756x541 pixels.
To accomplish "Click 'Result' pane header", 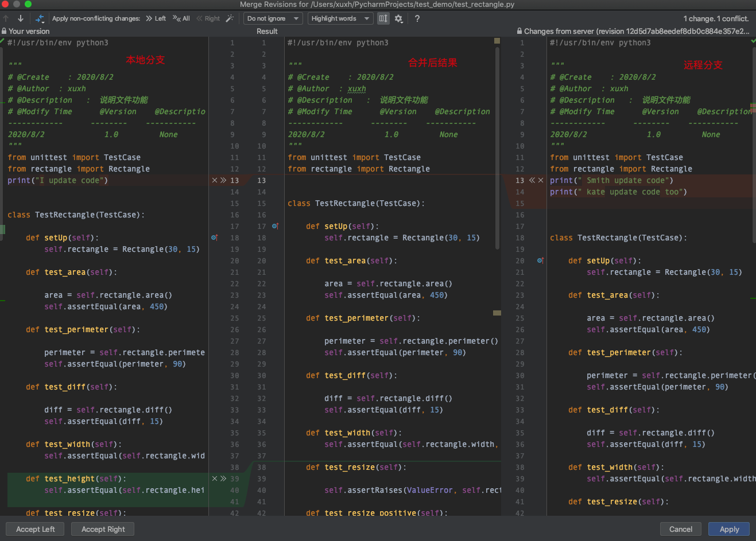I will pos(267,31).
